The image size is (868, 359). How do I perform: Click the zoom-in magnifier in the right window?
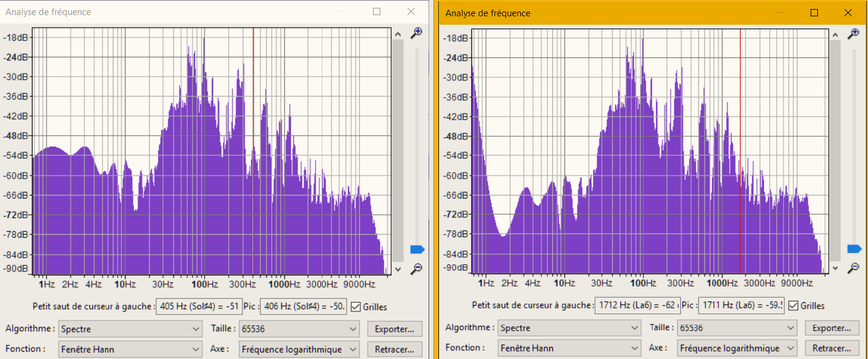point(854,33)
